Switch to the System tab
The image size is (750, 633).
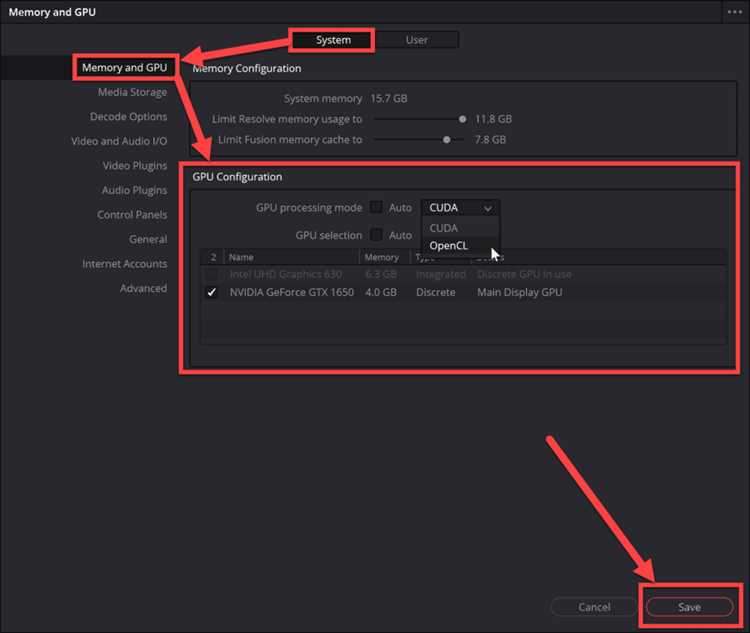[332, 40]
